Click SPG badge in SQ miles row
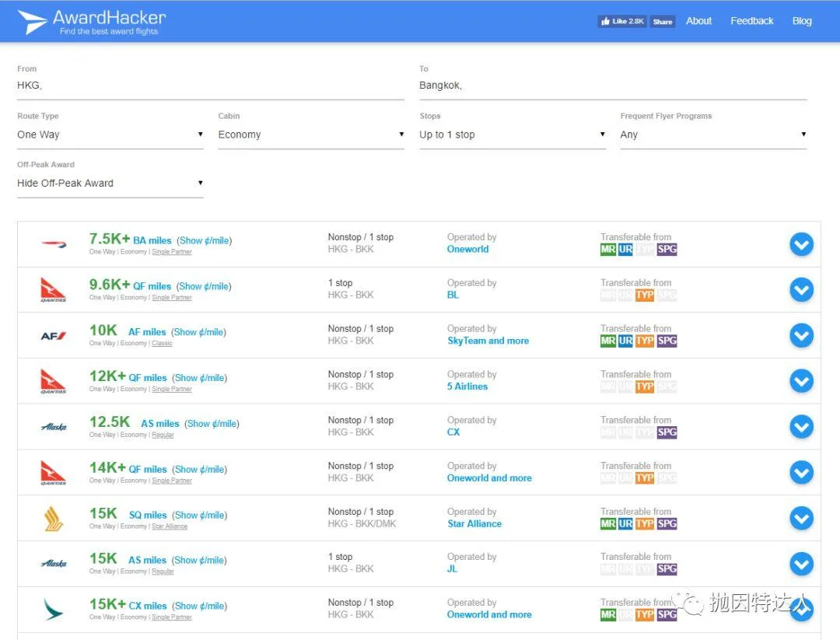The height and width of the screenshot is (640, 840). click(667, 524)
